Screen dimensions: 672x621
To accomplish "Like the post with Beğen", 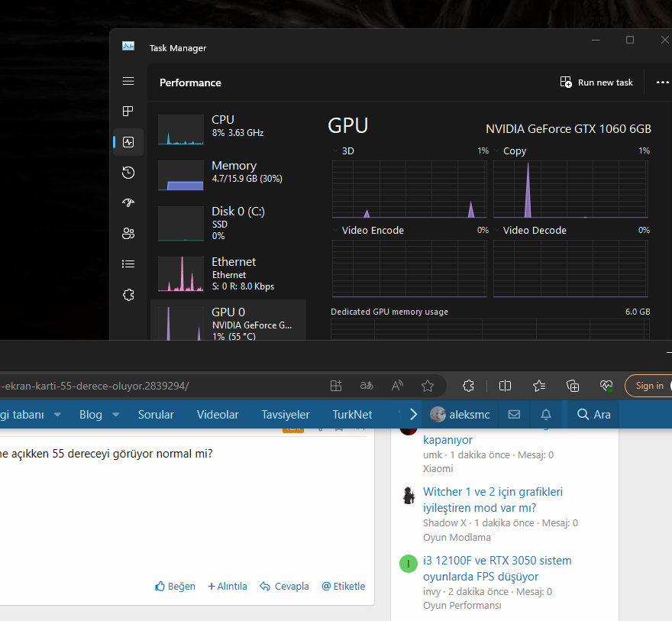I will (x=175, y=586).
